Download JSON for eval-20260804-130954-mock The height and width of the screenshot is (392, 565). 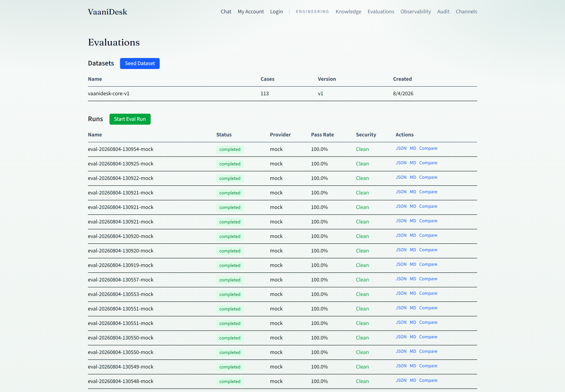tap(401, 148)
